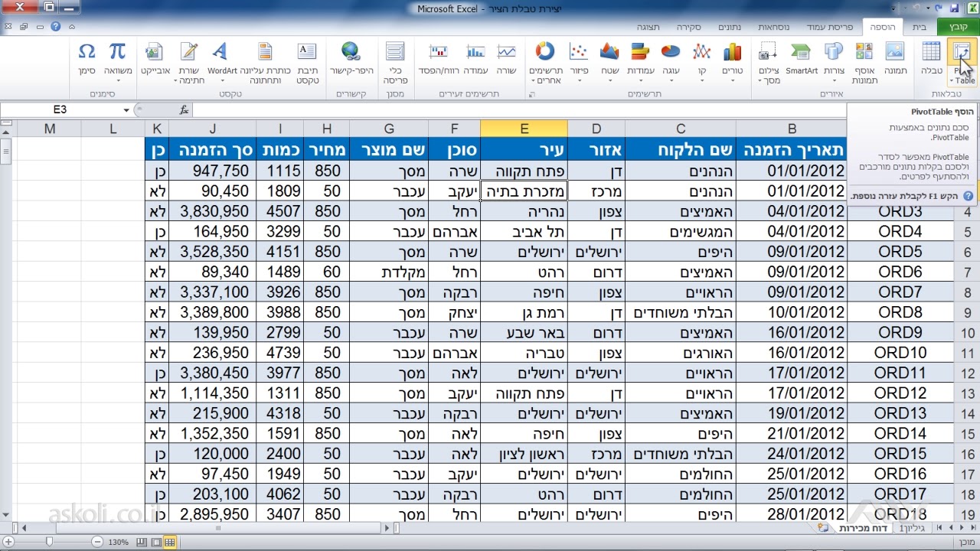Open the SmartArt graphic tool
The height and width of the screenshot is (551, 980).
[x=801, y=60]
